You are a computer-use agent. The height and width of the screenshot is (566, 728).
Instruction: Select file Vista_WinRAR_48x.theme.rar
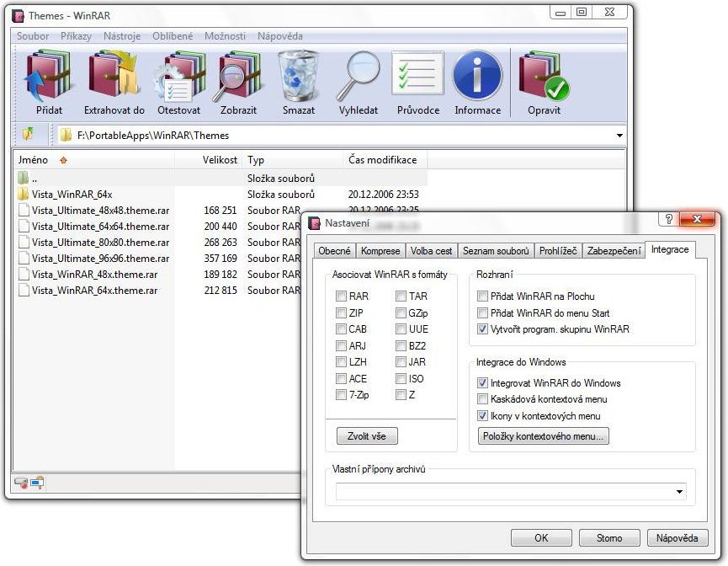[95, 275]
